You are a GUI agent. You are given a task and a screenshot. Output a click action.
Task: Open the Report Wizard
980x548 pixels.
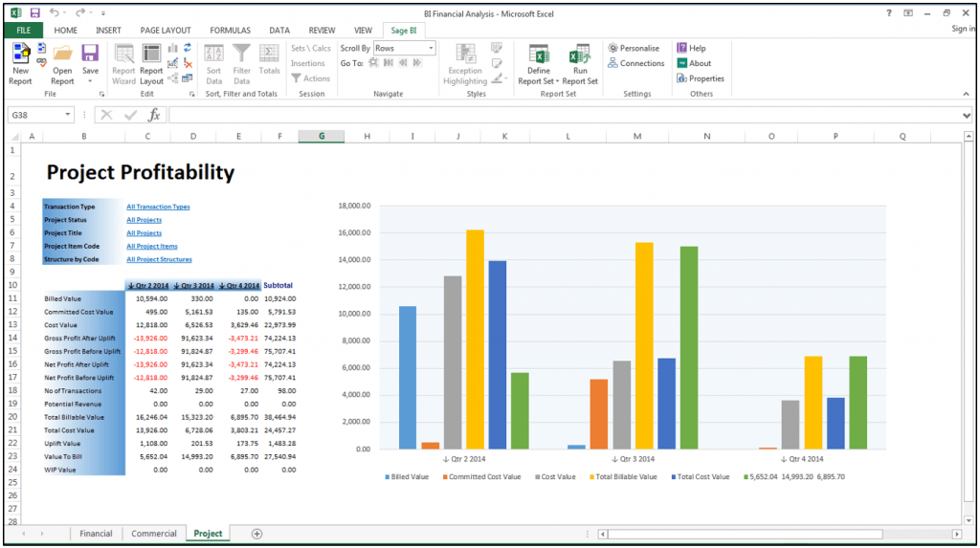tap(123, 65)
